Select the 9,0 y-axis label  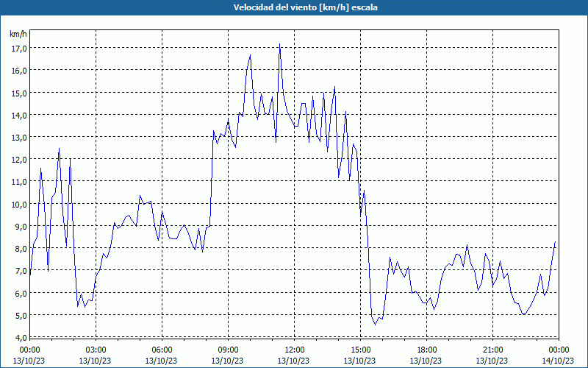(x=20, y=227)
